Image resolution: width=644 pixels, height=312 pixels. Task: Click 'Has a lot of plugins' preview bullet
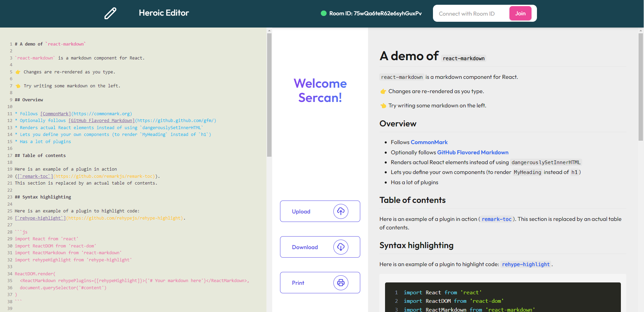click(x=415, y=182)
